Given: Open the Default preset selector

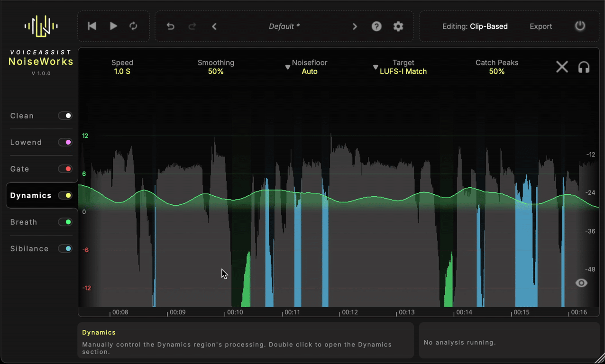Looking at the screenshot, I should point(284,27).
